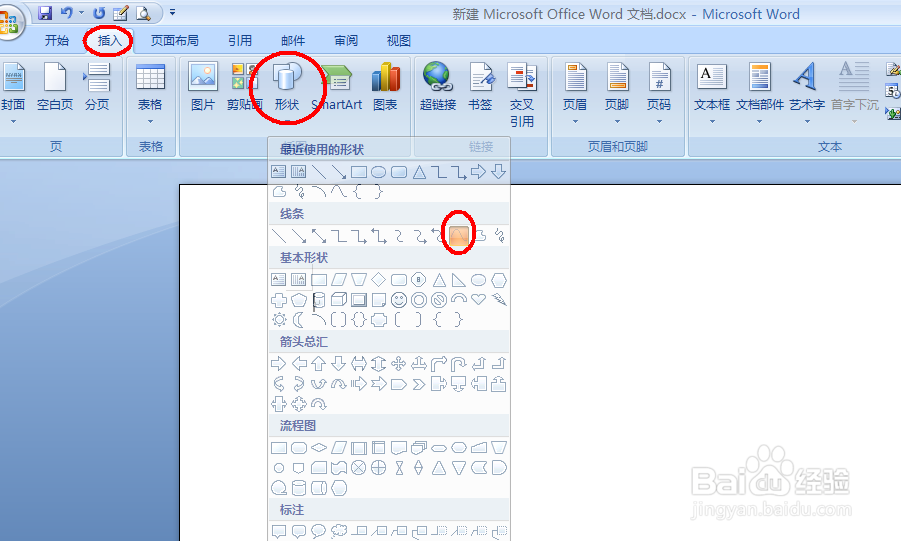Click the 书签 bookmark button
The height and width of the screenshot is (541, 901).
[x=480, y=86]
